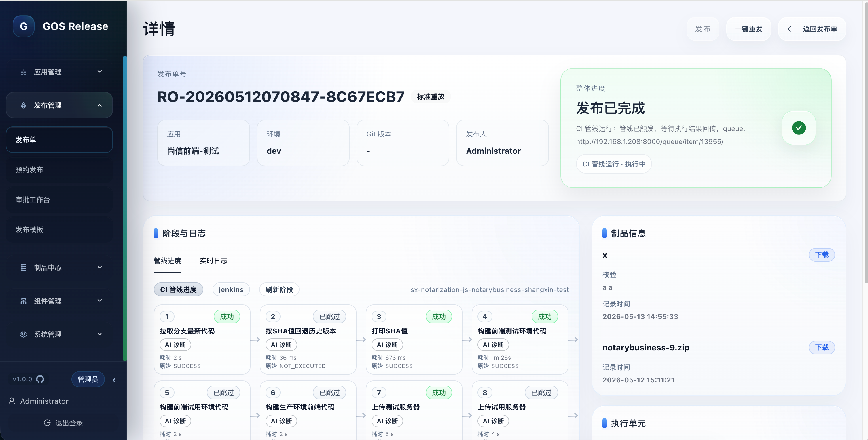Click the 标准重放 tag
This screenshot has height=440, width=868.
click(x=431, y=97)
